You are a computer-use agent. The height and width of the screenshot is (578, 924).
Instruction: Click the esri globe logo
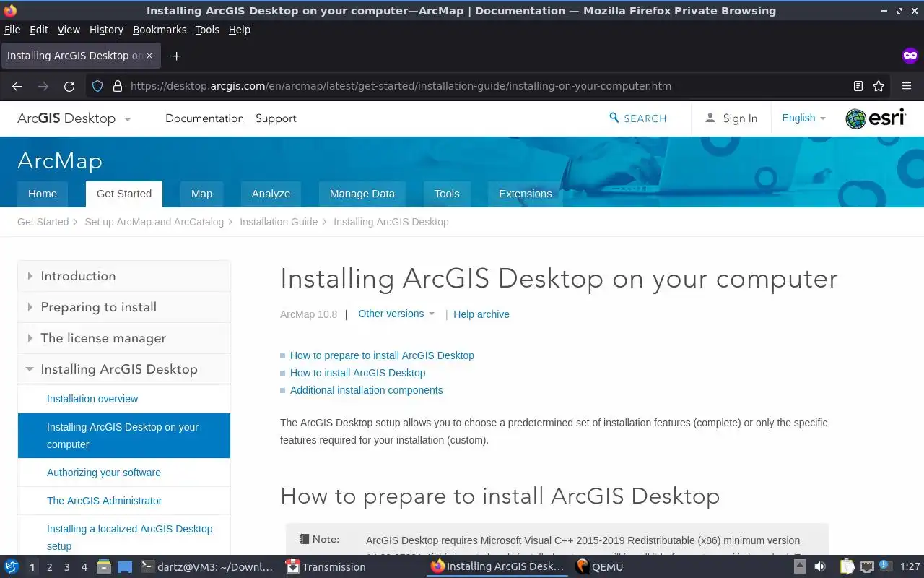coord(876,118)
